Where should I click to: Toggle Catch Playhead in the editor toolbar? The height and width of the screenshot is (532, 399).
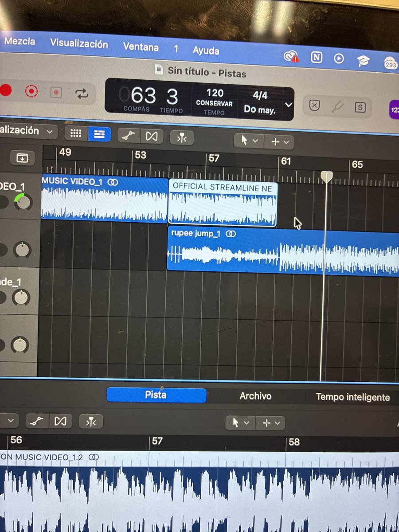(x=91, y=422)
